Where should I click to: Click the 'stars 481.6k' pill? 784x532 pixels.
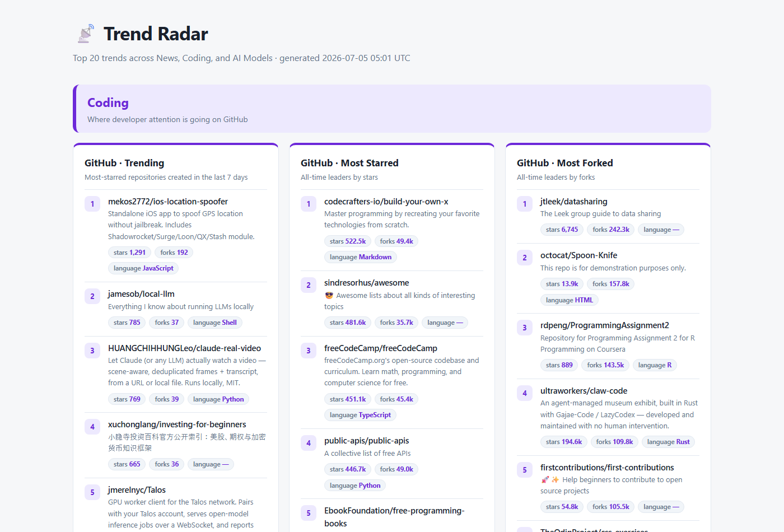(348, 323)
